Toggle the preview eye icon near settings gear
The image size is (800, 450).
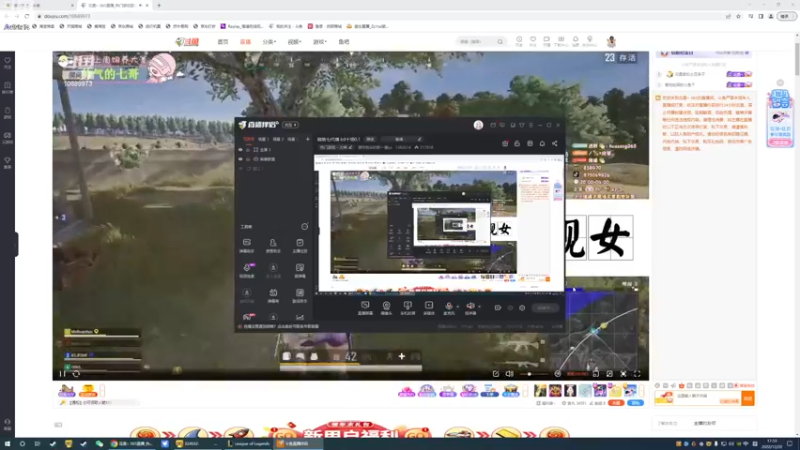pos(510,308)
